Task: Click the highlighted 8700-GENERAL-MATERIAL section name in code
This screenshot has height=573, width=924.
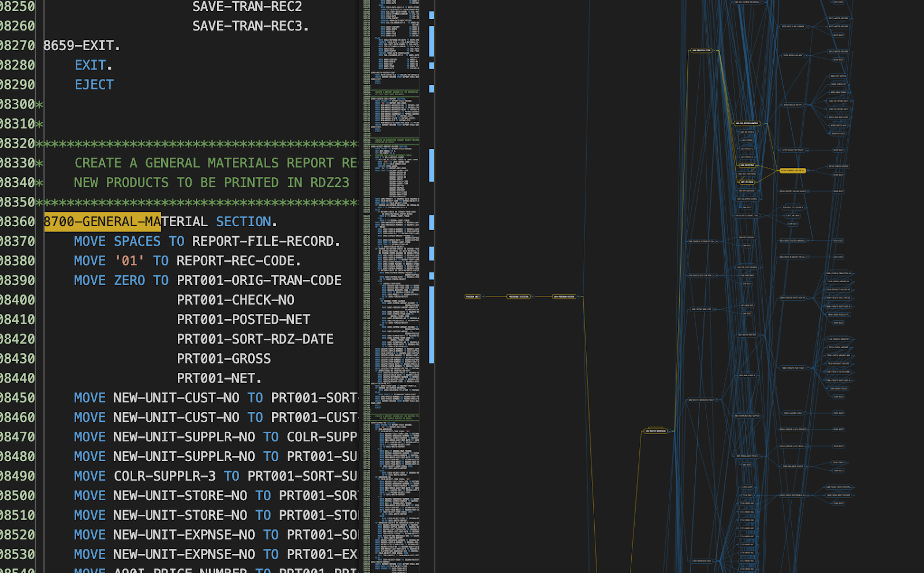Action: [x=102, y=222]
